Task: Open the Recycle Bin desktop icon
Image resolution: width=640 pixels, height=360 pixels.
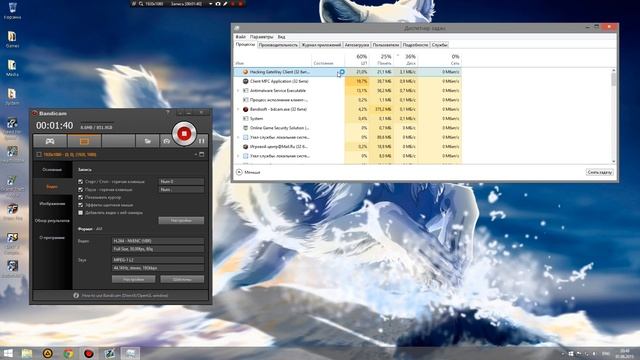Action: (x=12, y=11)
